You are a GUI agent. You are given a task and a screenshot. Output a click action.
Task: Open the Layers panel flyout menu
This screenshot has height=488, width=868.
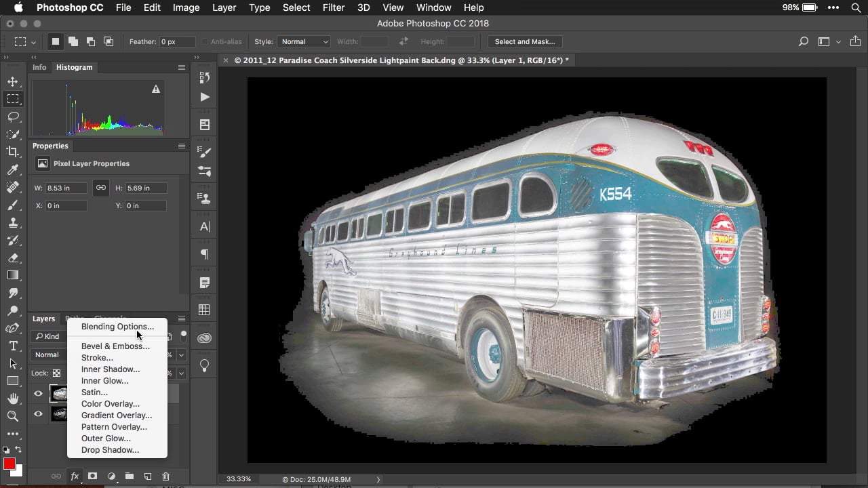182,319
